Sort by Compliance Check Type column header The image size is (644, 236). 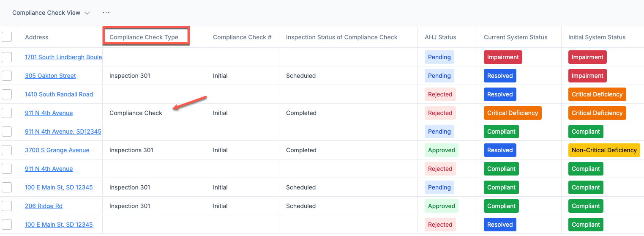(x=144, y=37)
